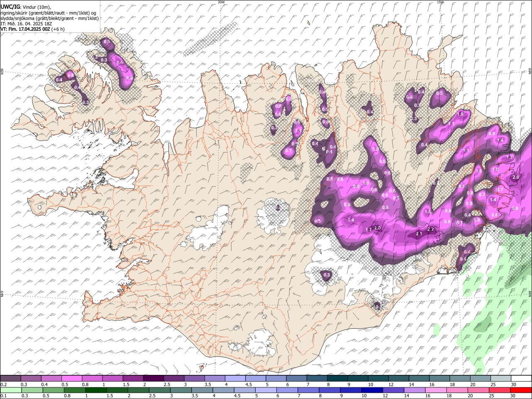Pick the top-row swatch between 0.3 and 0.4

tap(31, 378)
